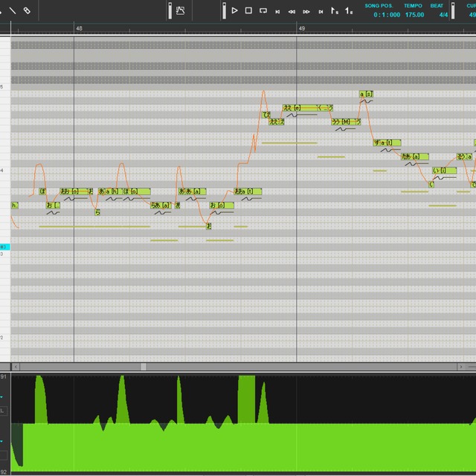This screenshot has height=476, width=476.
Task: Click the TEMPO value 175.00
Action: (414, 14)
